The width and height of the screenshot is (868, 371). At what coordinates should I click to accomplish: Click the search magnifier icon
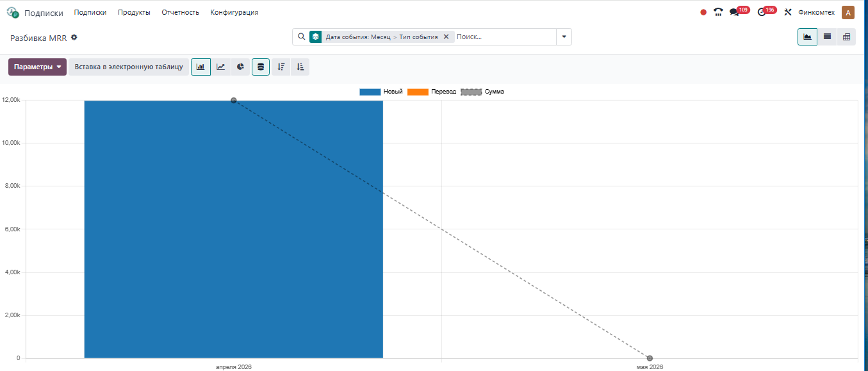(x=302, y=37)
